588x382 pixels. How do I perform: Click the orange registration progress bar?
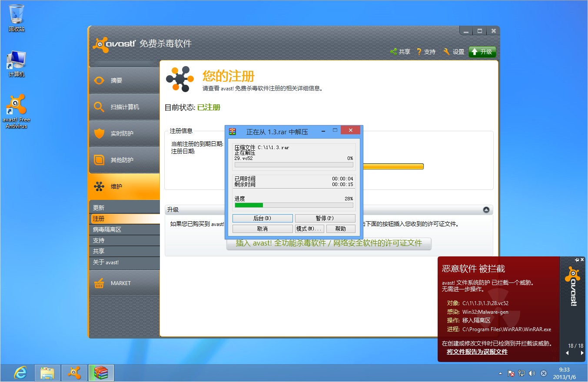coord(393,166)
